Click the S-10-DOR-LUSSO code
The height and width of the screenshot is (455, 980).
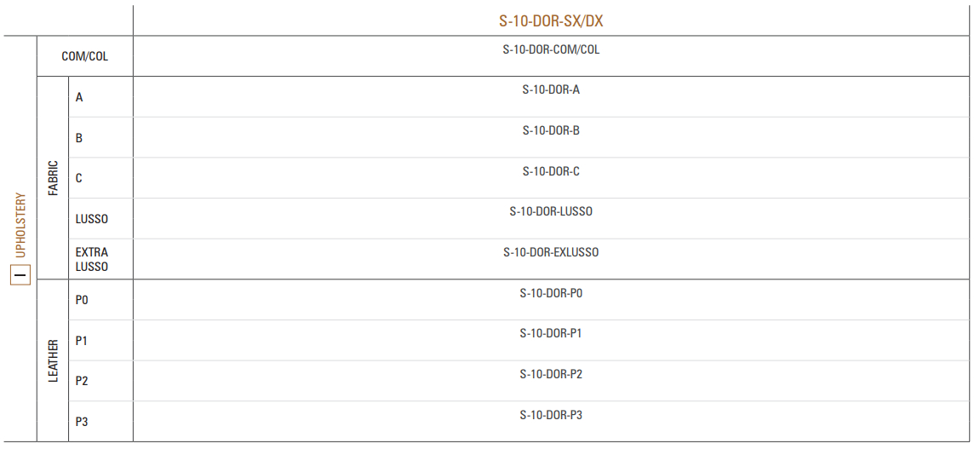(x=551, y=211)
